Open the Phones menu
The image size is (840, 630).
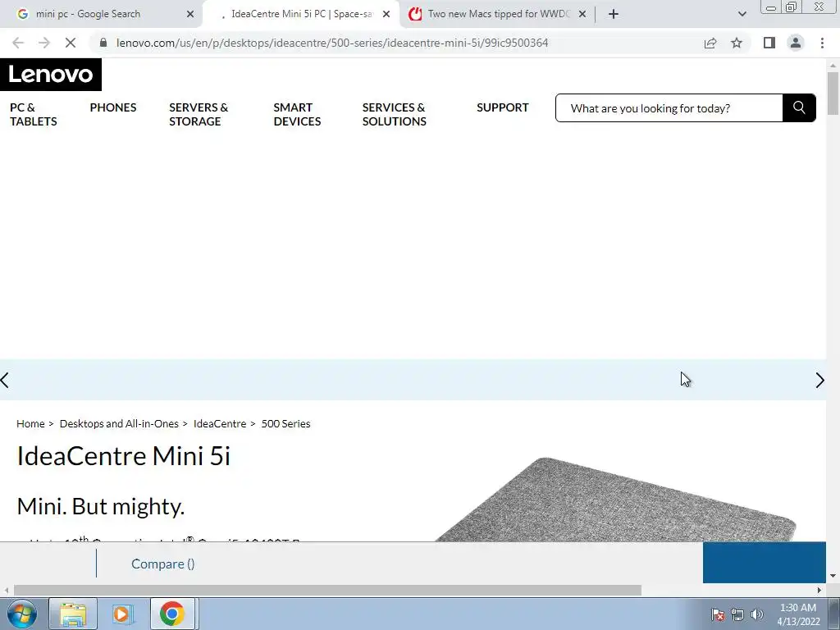(113, 107)
